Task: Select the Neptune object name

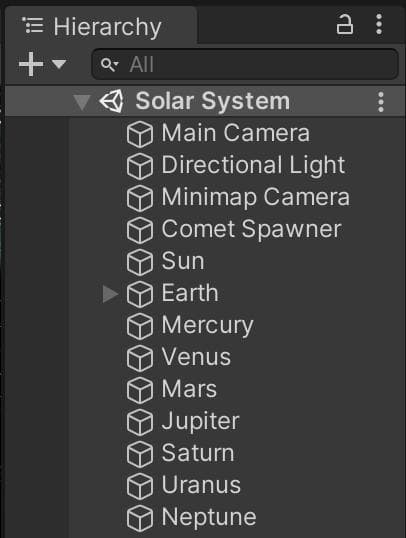Action: 209,518
